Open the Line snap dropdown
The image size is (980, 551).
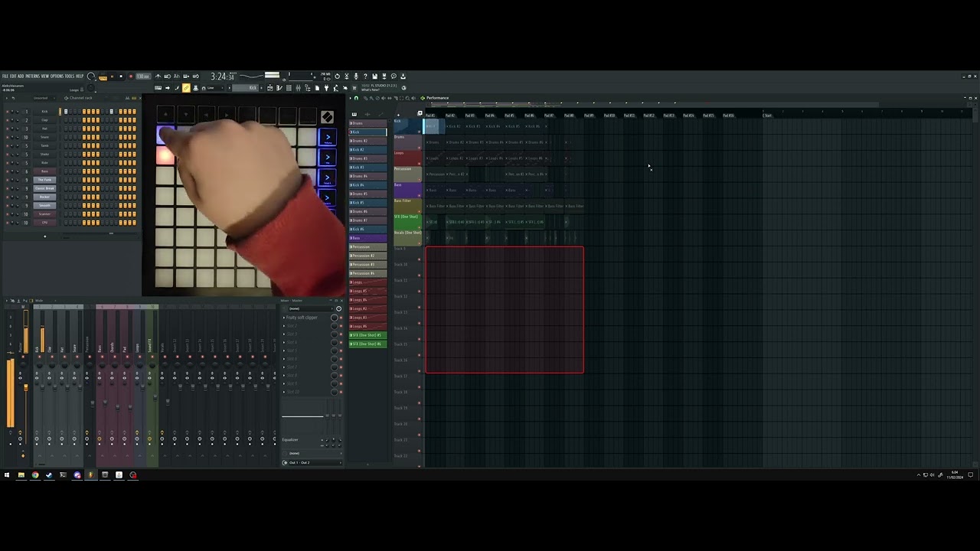point(212,87)
